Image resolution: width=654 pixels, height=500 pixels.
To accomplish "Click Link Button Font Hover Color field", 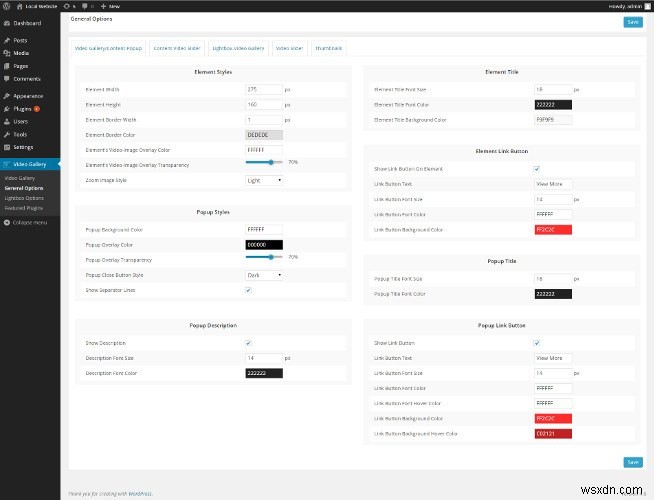I will (x=553, y=403).
